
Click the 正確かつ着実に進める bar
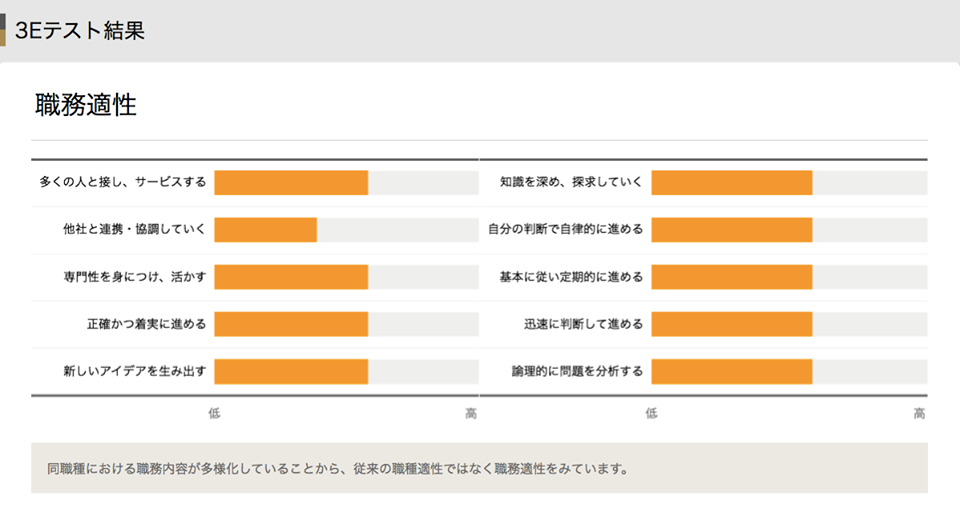click(x=291, y=324)
